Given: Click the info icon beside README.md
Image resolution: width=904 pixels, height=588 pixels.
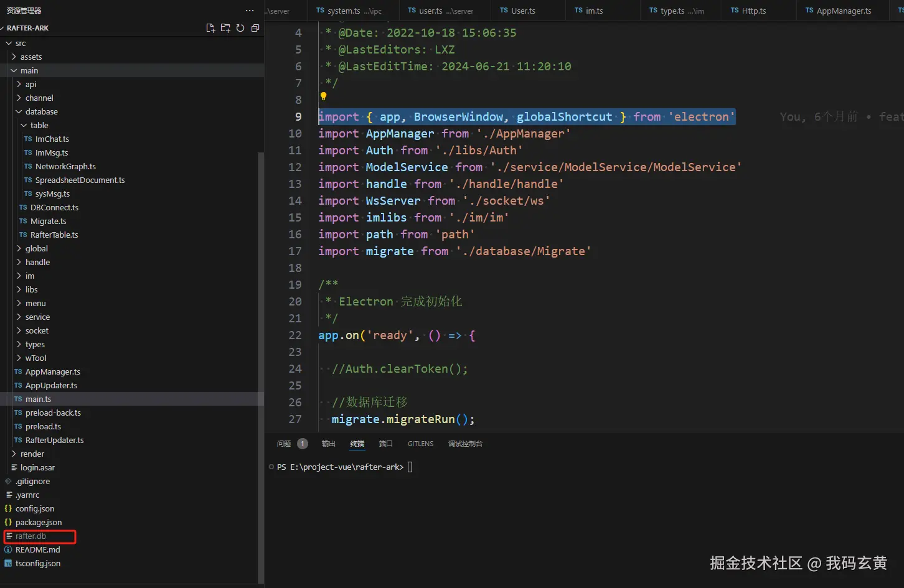Looking at the screenshot, I should click(8, 549).
